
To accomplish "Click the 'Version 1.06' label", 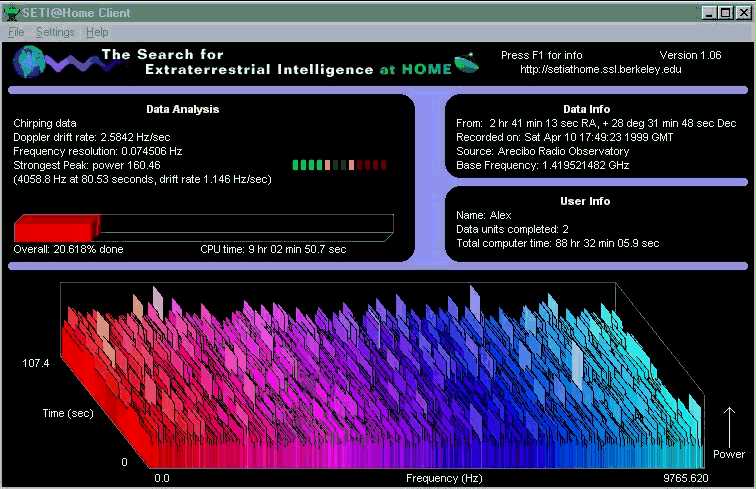I will click(x=690, y=55).
